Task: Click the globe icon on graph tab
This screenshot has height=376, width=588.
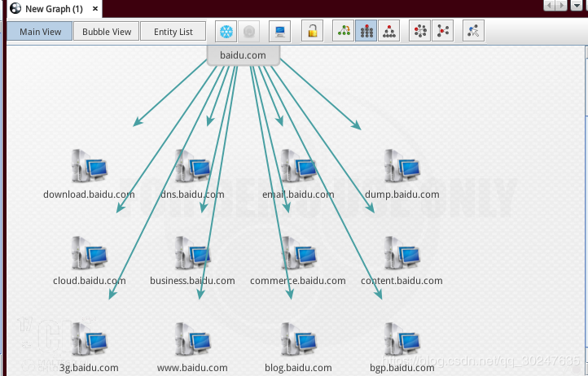Action: click(15, 9)
